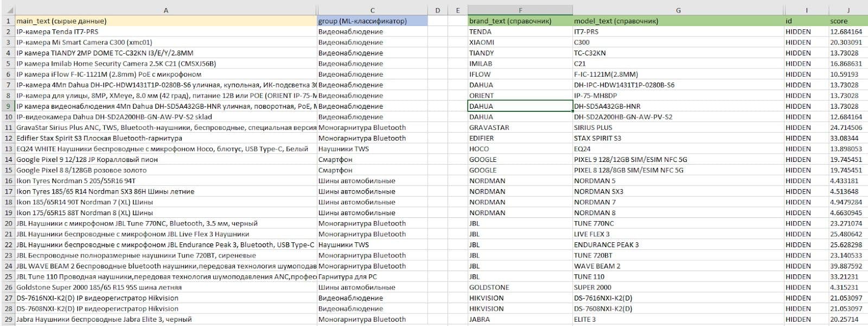Select the XIAOMI brand cell
The image size is (868, 326).
click(520, 42)
